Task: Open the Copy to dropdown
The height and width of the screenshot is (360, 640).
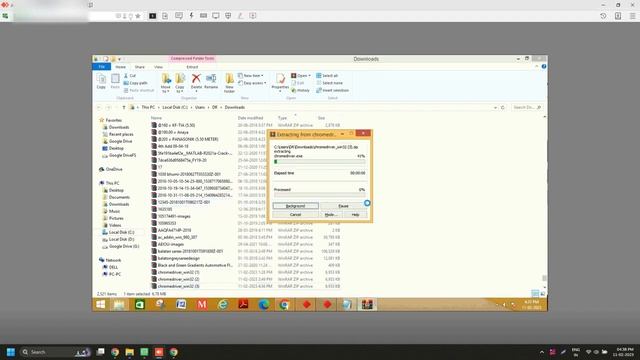Action: point(180,83)
